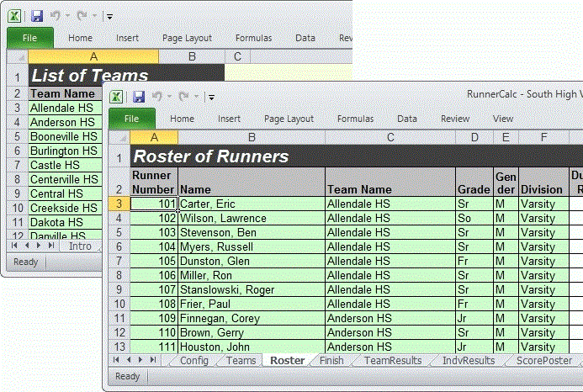This screenshot has height=392, width=583.
Task: Select 'Castle HS' in Teams window
Action: pyautogui.click(x=65, y=165)
